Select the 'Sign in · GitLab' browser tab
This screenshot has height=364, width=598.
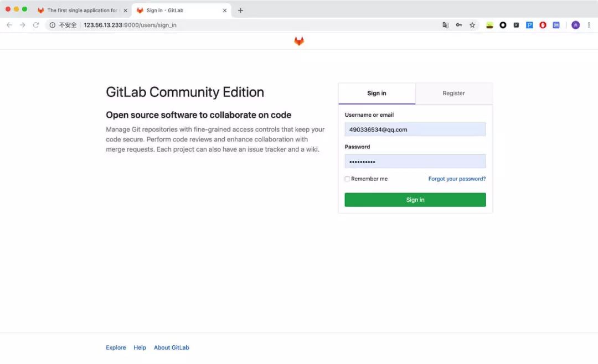(x=181, y=11)
